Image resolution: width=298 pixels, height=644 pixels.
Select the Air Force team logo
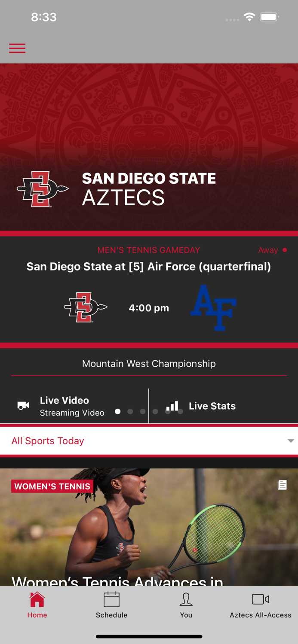[214, 307]
